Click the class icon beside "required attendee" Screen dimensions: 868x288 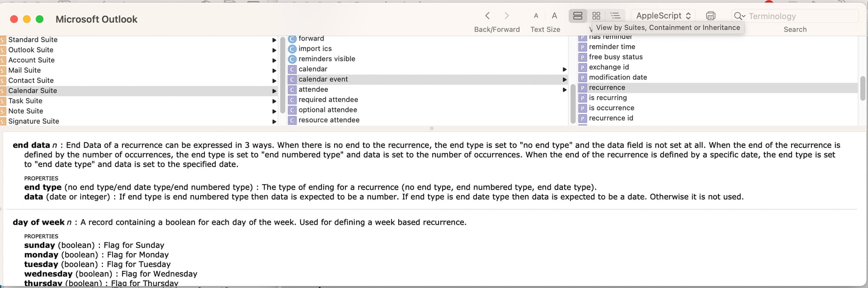click(x=292, y=100)
